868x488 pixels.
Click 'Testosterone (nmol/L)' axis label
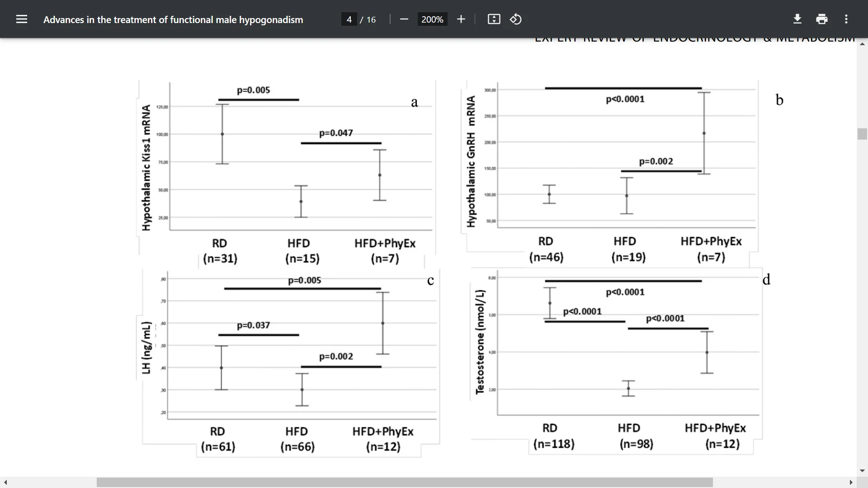480,342
